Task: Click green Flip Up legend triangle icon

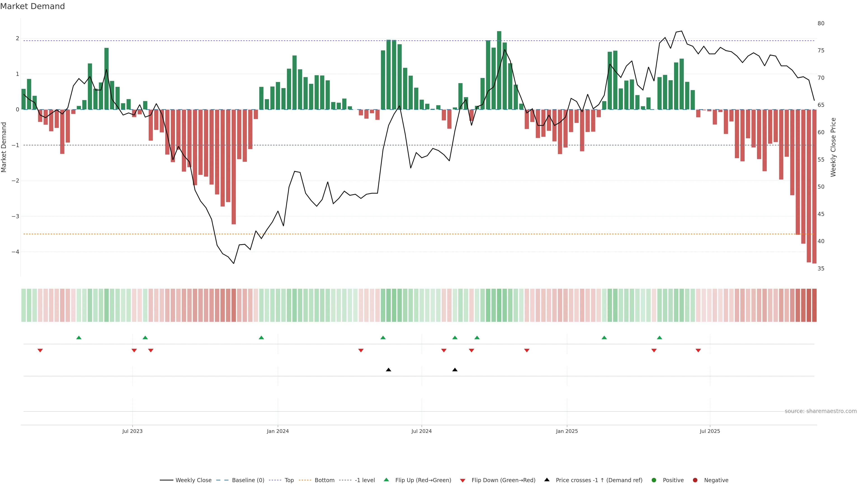Action: coord(387,480)
